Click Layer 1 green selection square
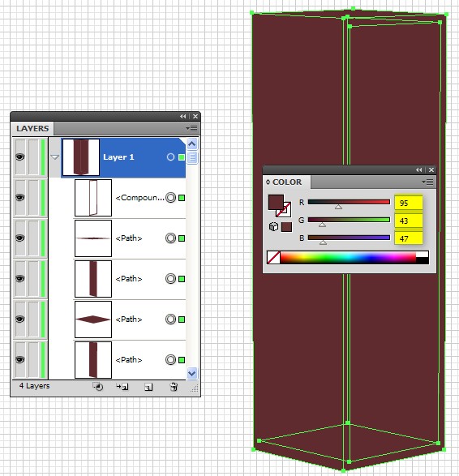The width and height of the screenshot is (459, 476). (182, 157)
